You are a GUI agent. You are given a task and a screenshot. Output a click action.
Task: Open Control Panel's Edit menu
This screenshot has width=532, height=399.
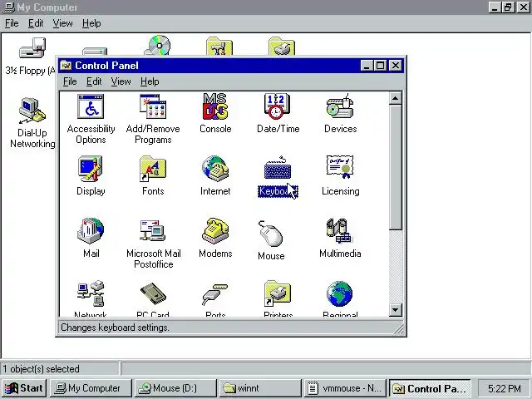(x=94, y=81)
